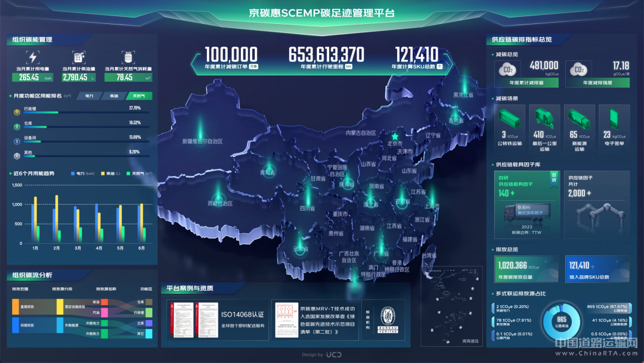Click the 6月 bar group in trend chart
Screen dimensions: 644x363
(141, 223)
